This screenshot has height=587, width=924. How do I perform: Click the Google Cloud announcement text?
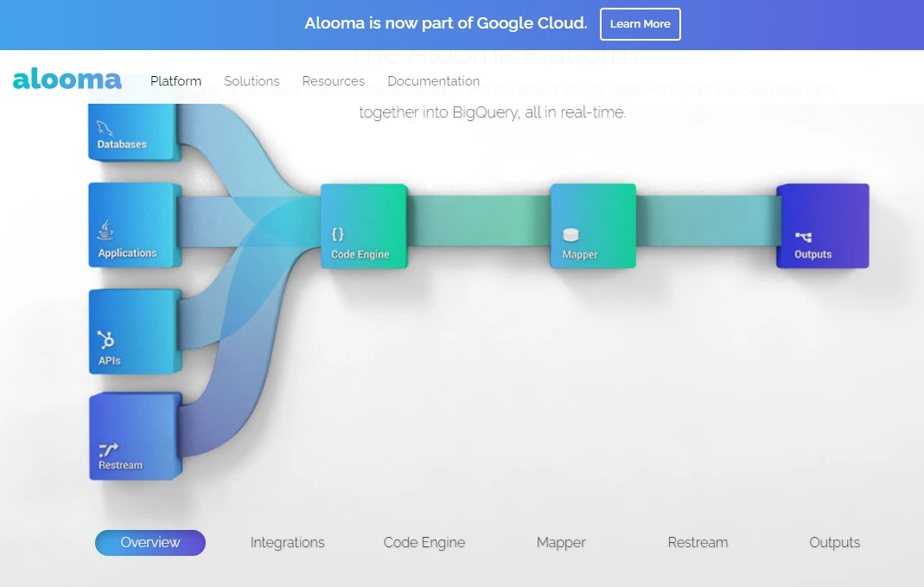[445, 23]
